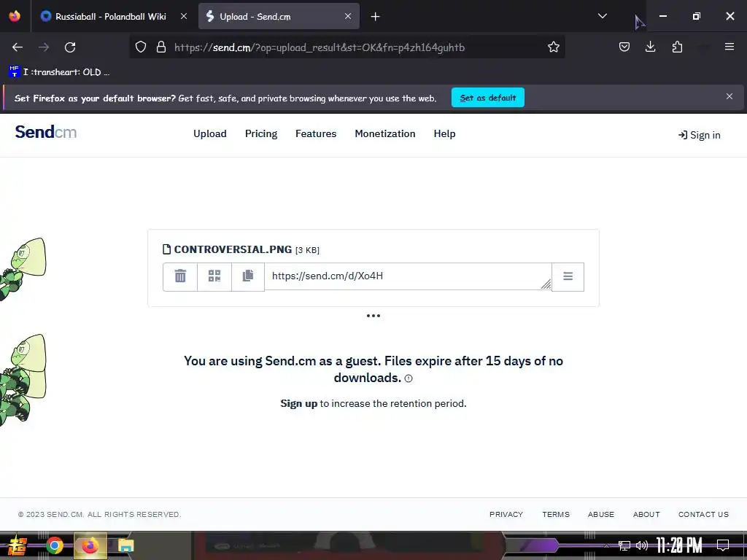Viewport: 747px width, 560px height.
Task: Open the Firefox extensions menu
Action: click(677, 47)
